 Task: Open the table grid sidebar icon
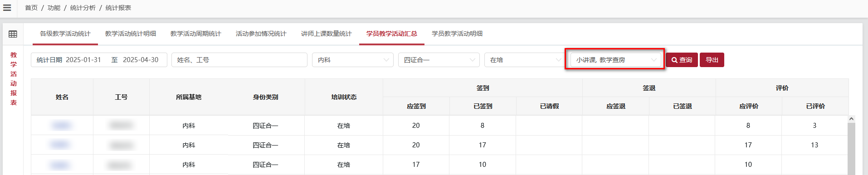tap(13, 34)
